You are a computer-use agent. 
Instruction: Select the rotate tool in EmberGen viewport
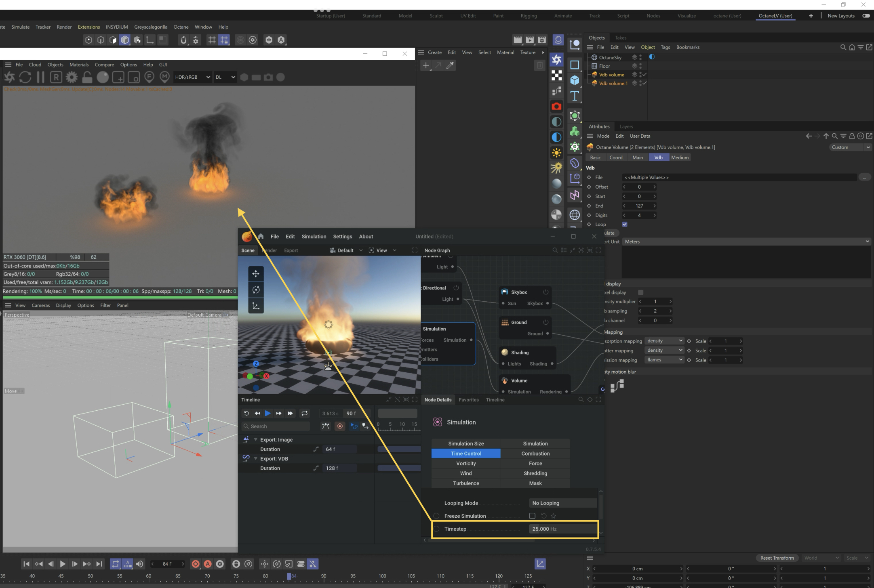point(256,290)
